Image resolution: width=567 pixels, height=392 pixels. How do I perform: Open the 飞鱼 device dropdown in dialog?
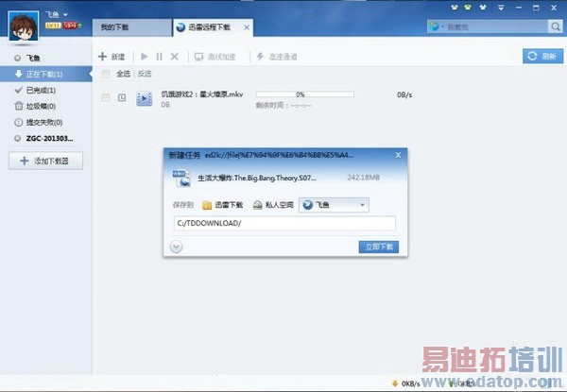[x=334, y=205]
